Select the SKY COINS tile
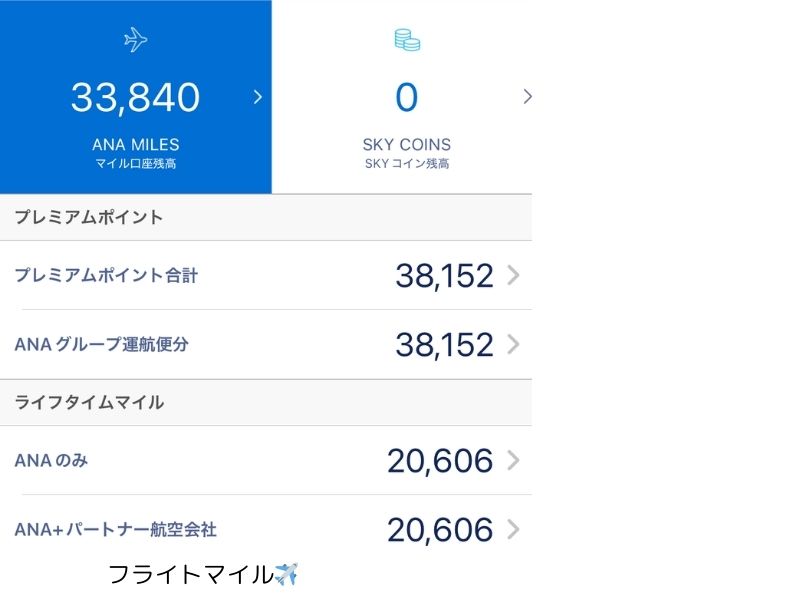Viewport: 800px width, 600px height. pyautogui.click(x=402, y=97)
